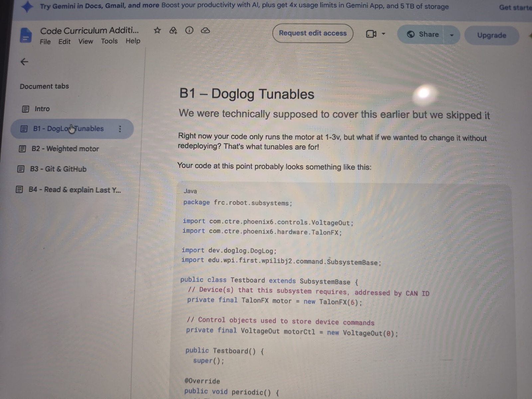Select the B1 - DogLog Tunables tab
Viewport: 532px width, 399px height.
click(x=72, y=129)
